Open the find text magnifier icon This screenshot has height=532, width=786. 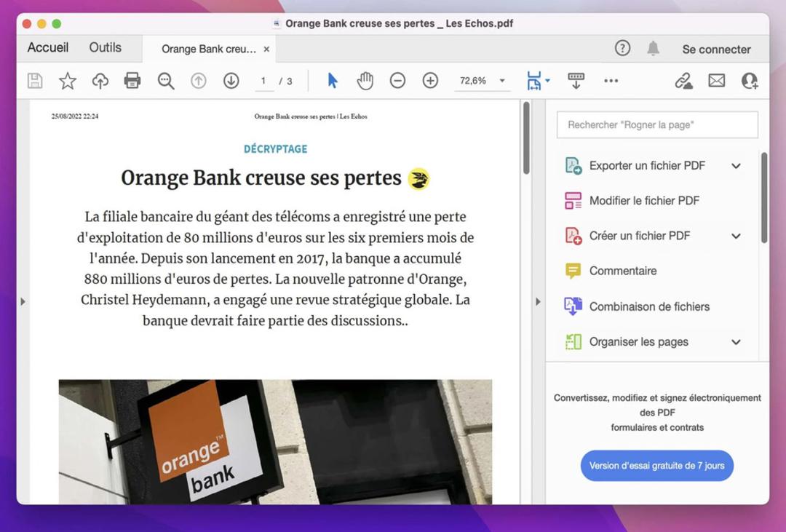pos(165,81)
